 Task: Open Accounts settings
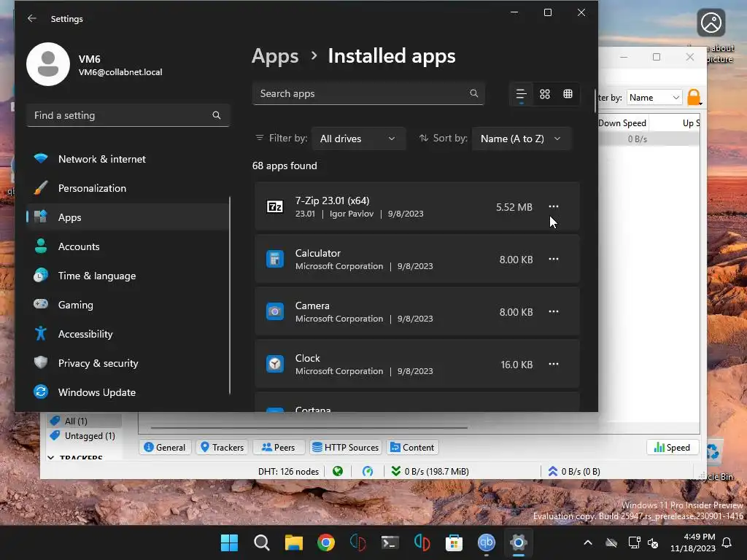(x=128, y=246)
